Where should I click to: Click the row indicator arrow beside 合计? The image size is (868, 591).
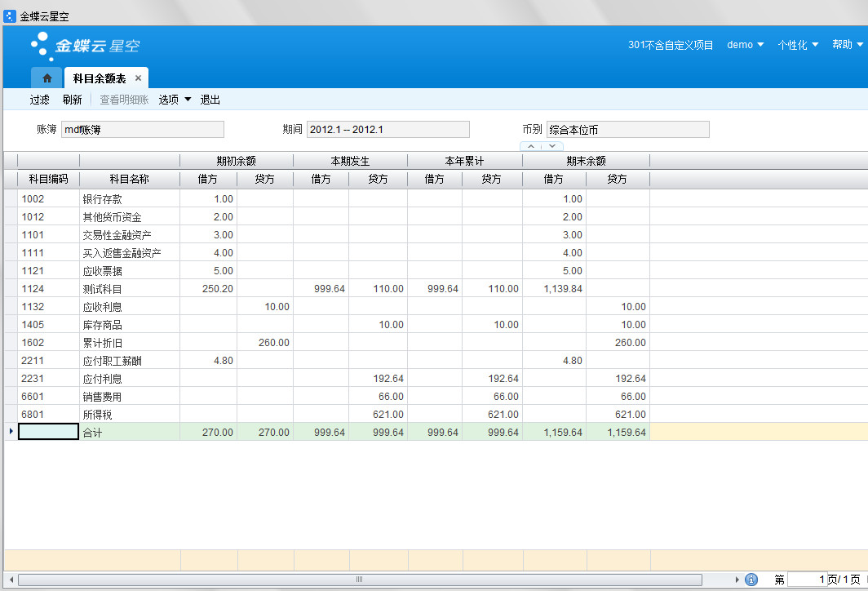click(x=10, y=432)
